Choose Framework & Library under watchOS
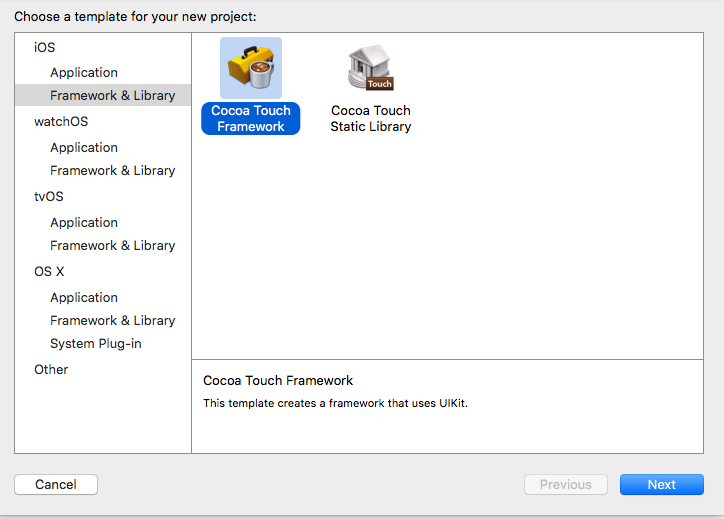The width and height of the screenshot is (724, 519). click(x=112, y=170)
